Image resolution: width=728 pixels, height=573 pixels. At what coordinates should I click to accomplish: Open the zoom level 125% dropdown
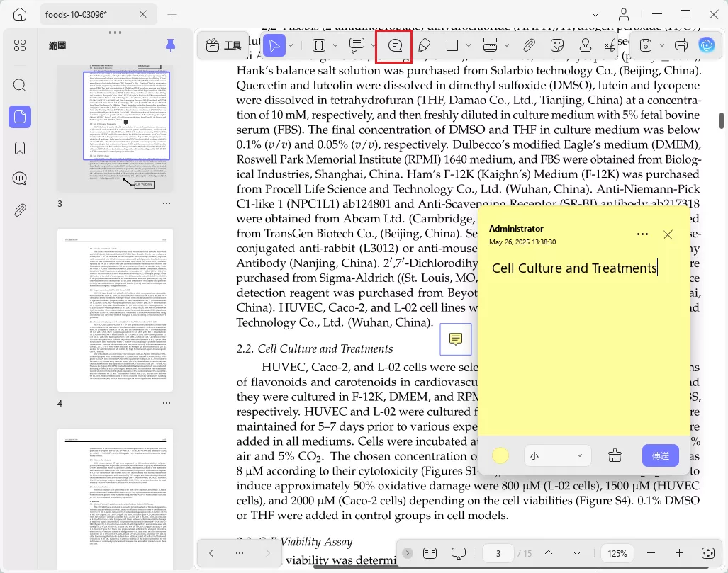pyautogui.click(x=617, y=553)
